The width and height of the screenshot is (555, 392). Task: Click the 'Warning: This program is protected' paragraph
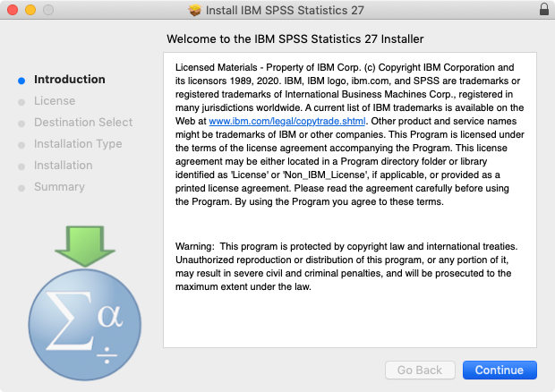(346, 267)
